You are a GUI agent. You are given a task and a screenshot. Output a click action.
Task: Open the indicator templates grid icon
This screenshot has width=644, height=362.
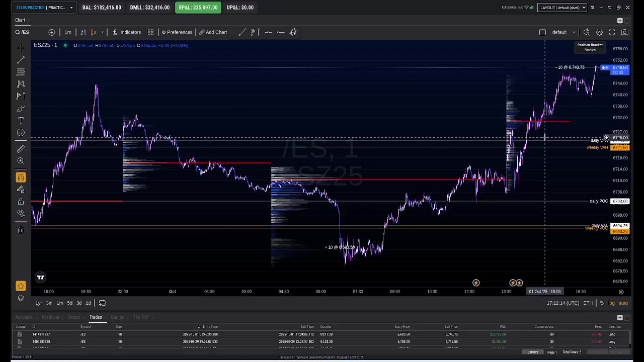pos(150,32)
